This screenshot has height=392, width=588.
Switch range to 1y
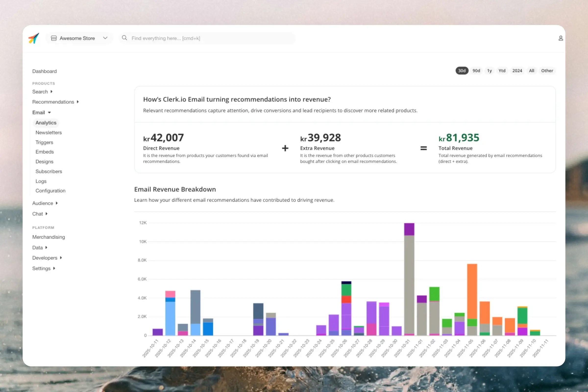tap(489, 71)
